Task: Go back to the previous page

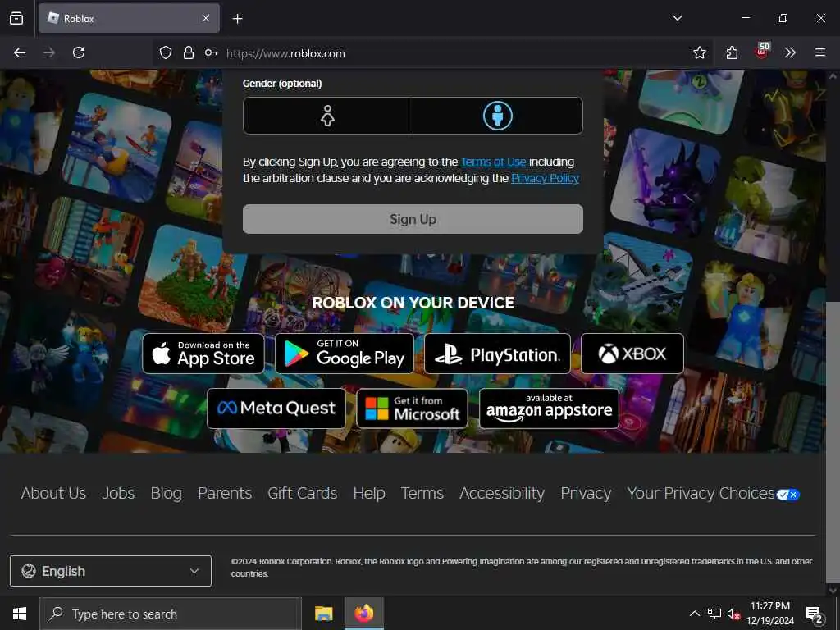Action: (x=20, y=52)
